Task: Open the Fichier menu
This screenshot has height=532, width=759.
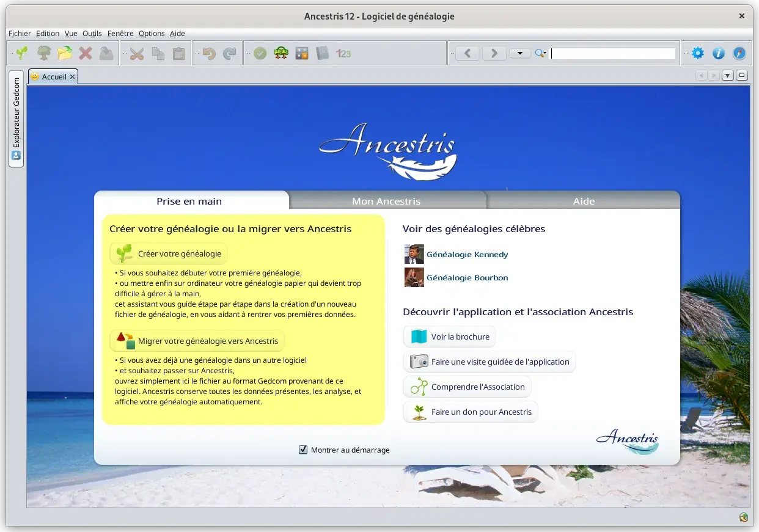Action: [x=20, y=34]
